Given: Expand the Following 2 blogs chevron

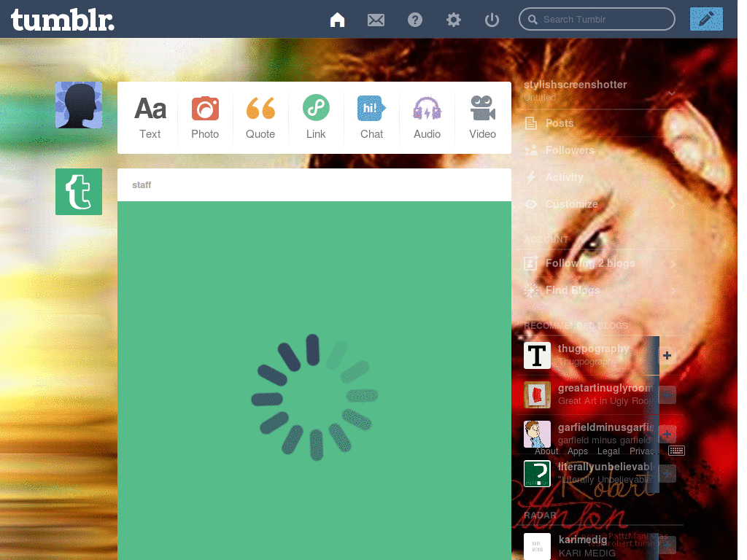Looking at the screenshot, I should click(673, 263).
